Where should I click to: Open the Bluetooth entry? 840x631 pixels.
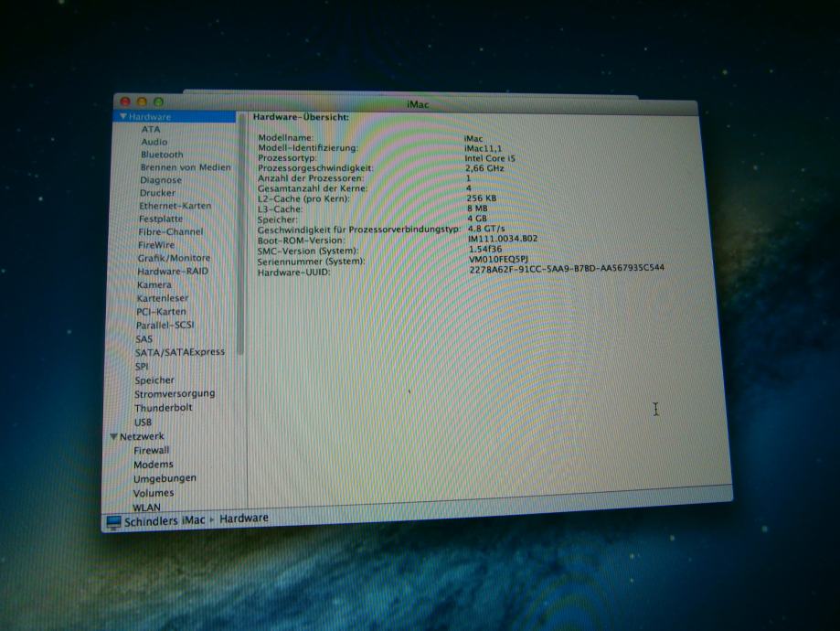(x=162, y=155)
